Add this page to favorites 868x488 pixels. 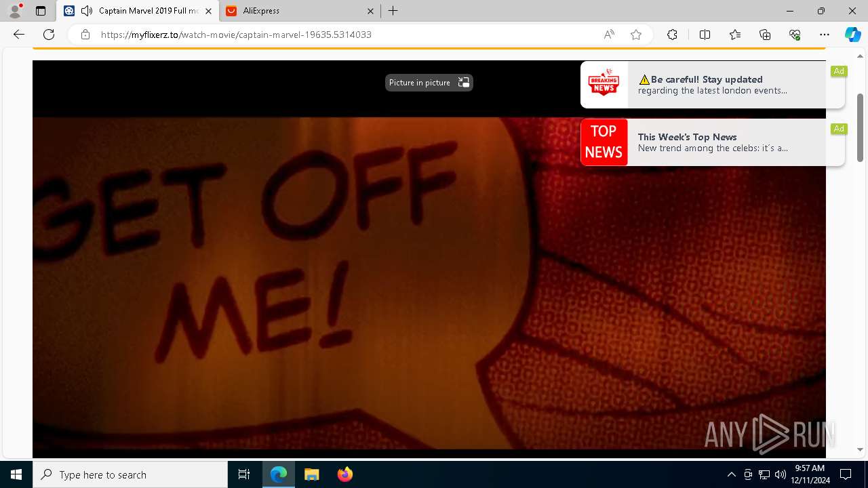tap(636, 35)
